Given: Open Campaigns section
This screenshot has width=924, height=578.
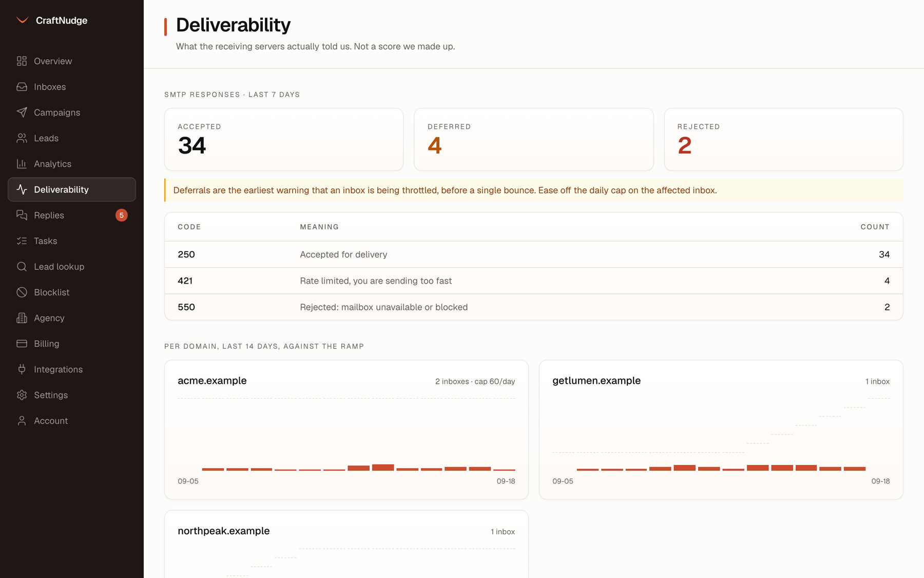Looking at the screenshot, I should click(x=72, y=113).
